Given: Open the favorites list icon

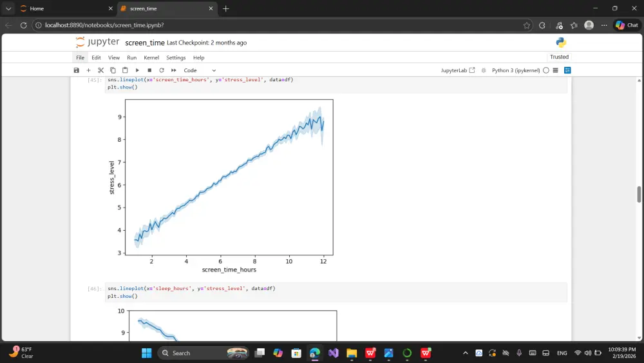Looking at the screenshot, I should click(574, 25).
